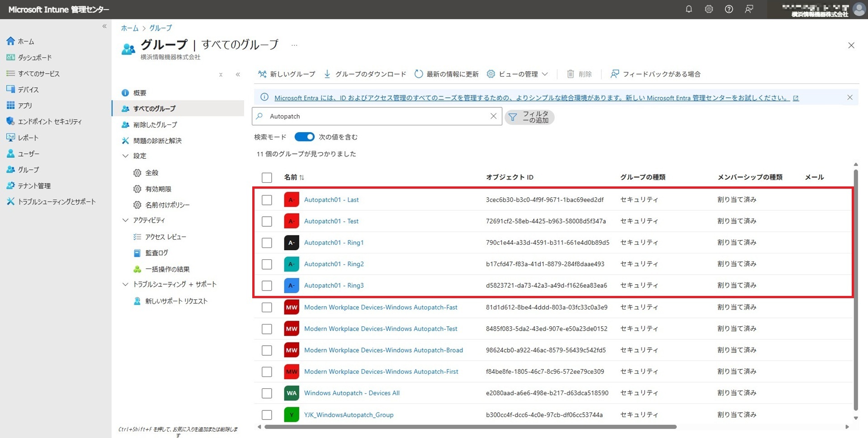
Task: Click the horizontal scrollbar of group list
Action: 470,427
